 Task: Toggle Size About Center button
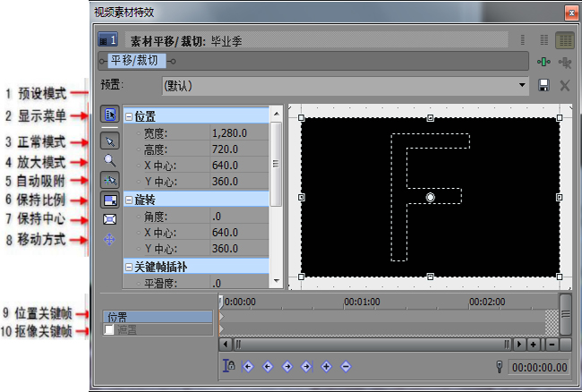tap(109, 219)
